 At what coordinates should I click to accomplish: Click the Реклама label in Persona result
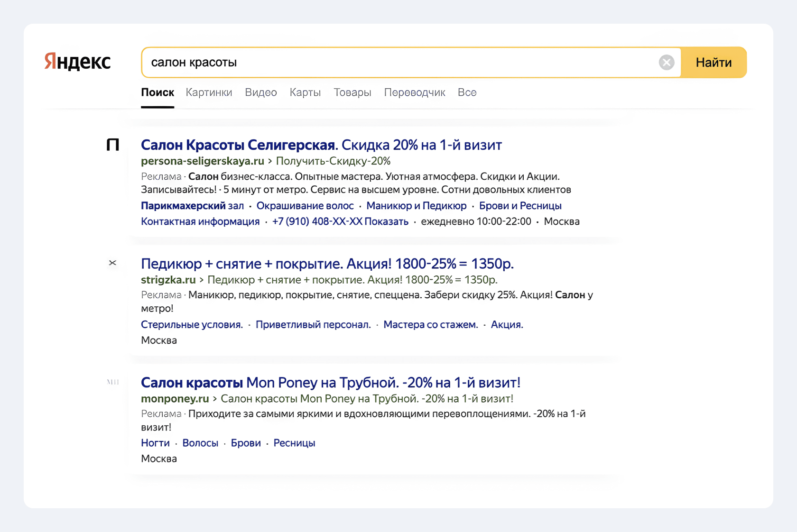[x=161, y=176]
